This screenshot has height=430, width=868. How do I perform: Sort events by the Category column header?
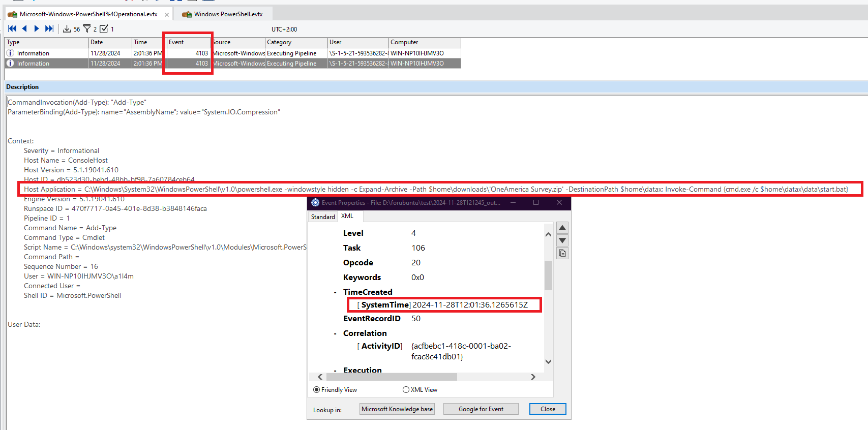point(296,42)
